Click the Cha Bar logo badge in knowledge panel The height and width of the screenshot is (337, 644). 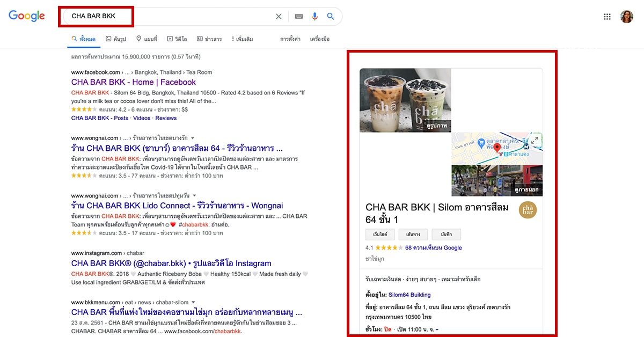click(x=528, y=210)
